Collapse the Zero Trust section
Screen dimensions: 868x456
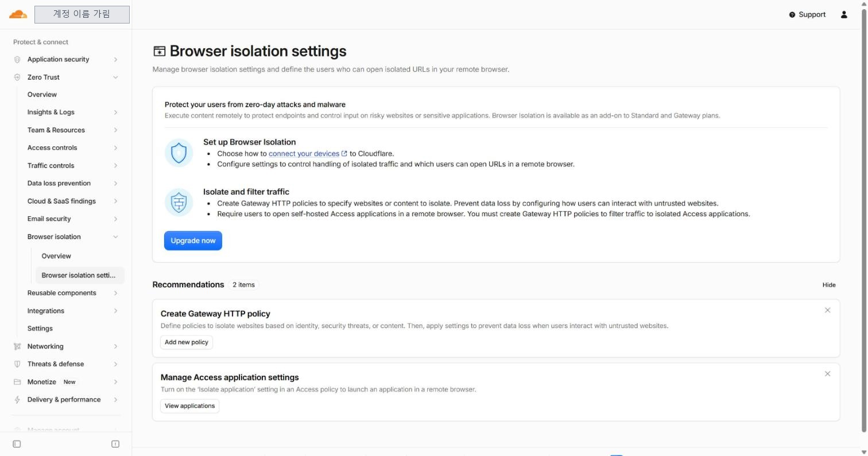click(115, 77)
